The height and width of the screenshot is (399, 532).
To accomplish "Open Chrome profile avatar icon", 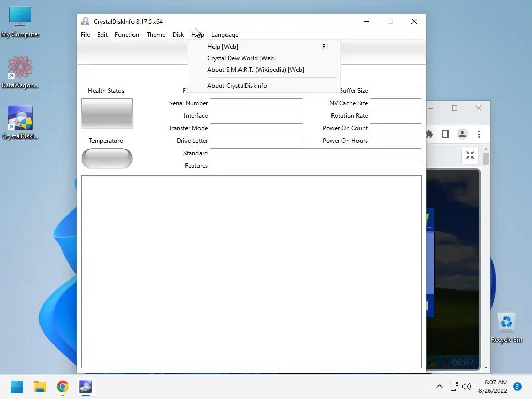I will point(462,135).
